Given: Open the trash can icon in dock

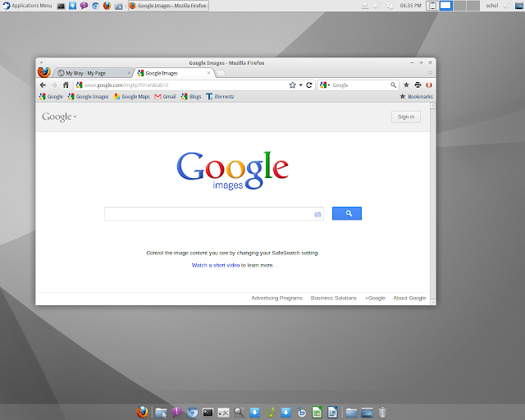Looking at the screenshot, I should pyautogui.click(x=383, y=413).
